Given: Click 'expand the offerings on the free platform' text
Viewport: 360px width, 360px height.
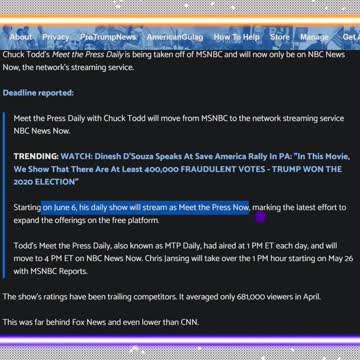Looking at the screenshot, I should (x=86, y=220).
